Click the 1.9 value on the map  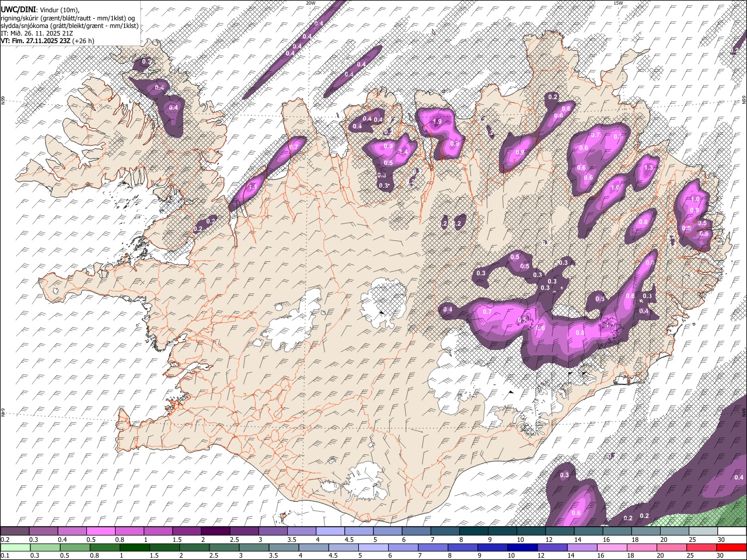(x=438, y=121)
